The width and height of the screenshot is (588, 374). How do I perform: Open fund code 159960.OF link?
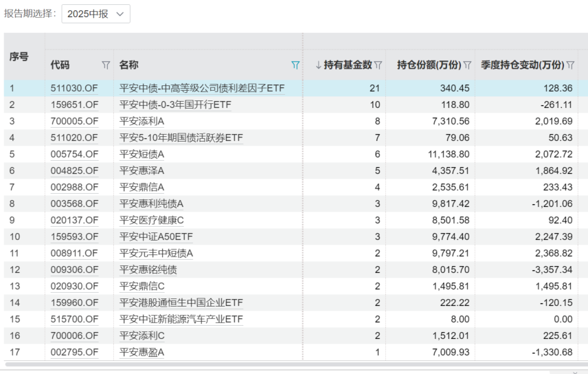(74, 303)
